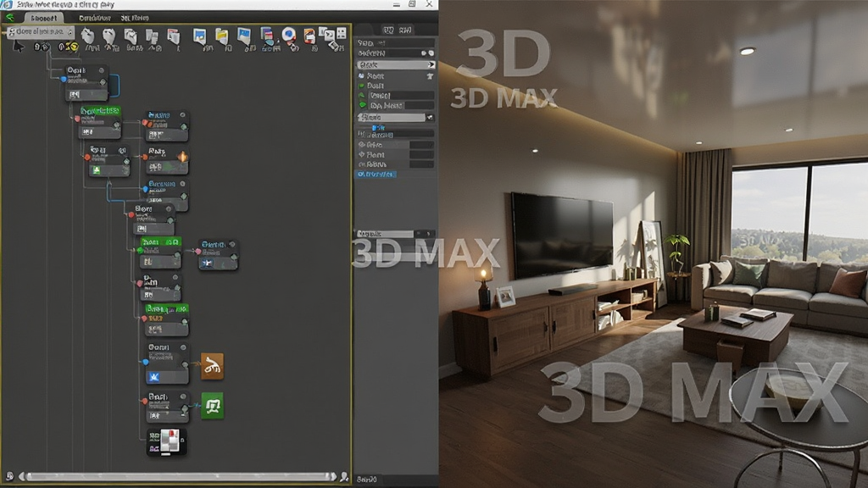Click the scrollbar's left arrow
This screenshot has height=488, width=868.
coord(22,476)
